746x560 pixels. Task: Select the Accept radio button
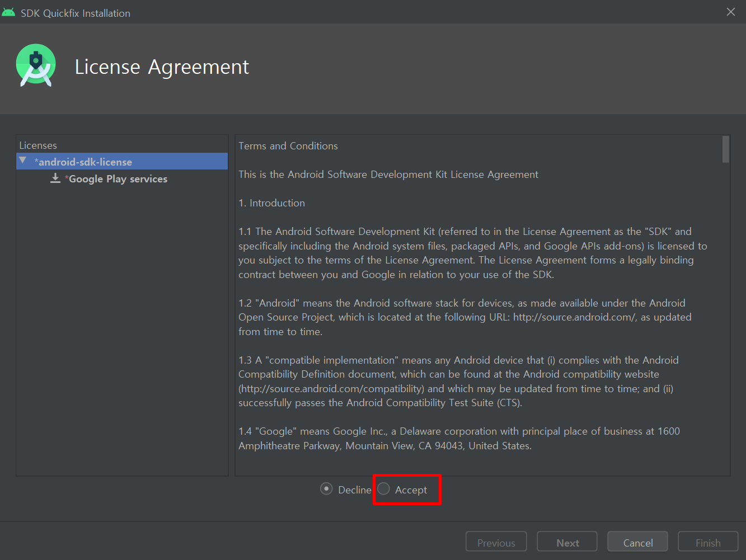384,489
